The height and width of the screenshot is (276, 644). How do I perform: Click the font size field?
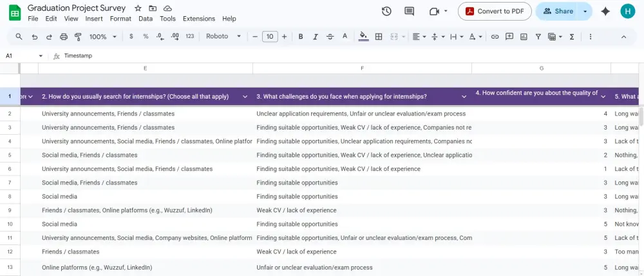270,37
